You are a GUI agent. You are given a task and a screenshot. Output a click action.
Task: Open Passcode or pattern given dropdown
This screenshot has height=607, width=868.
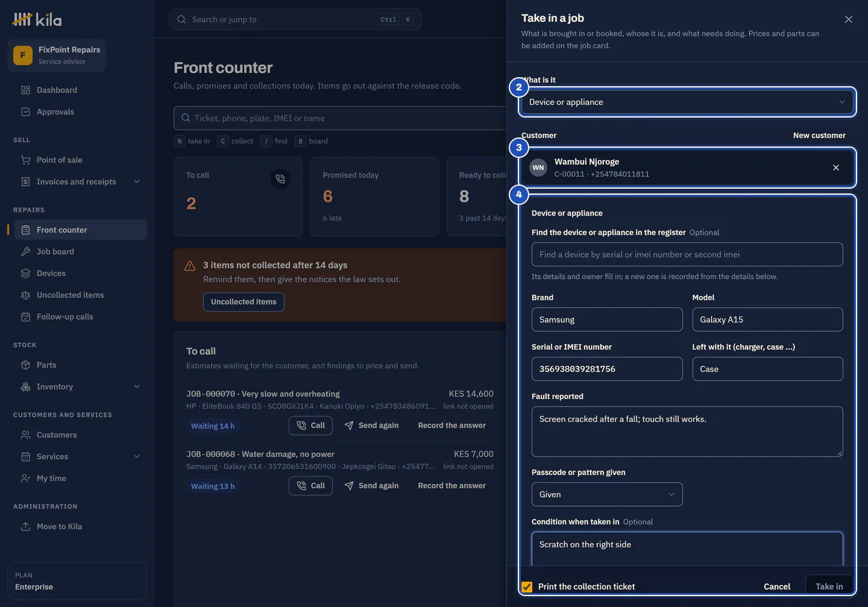[x=607, y=494]
